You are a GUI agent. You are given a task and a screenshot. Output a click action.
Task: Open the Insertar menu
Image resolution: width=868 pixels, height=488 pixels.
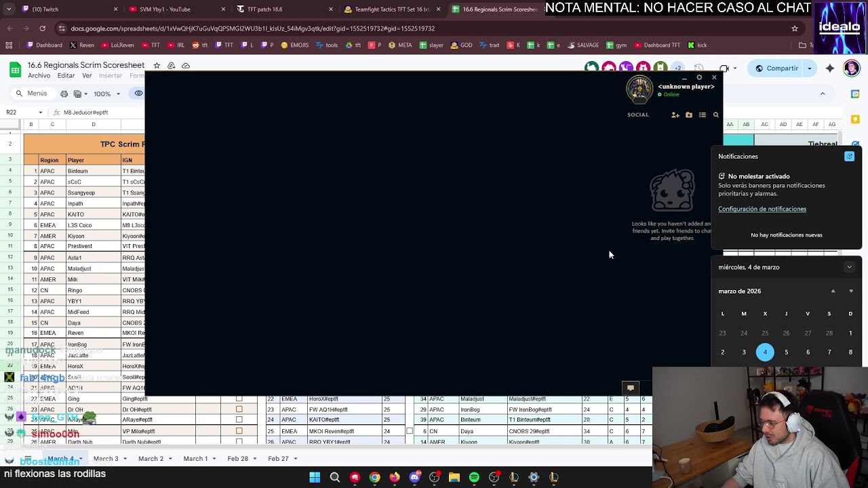[x=111, y=76]
